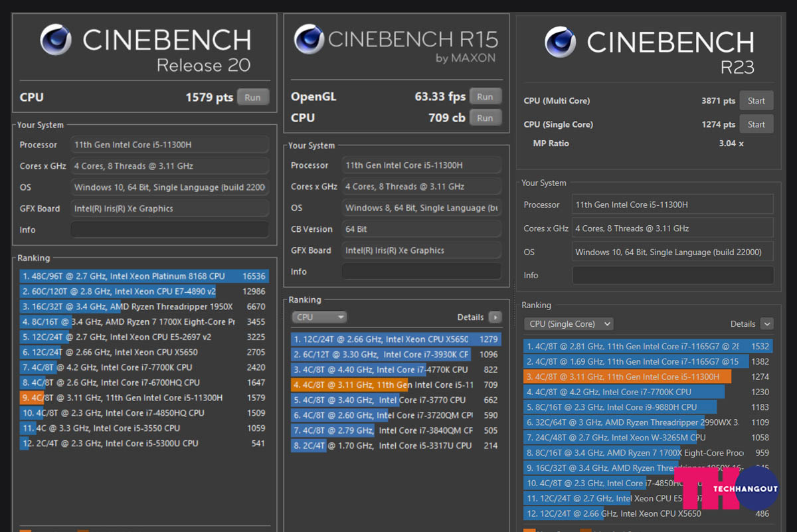Click the 3871 pts Multi Core score

[719, 101]
